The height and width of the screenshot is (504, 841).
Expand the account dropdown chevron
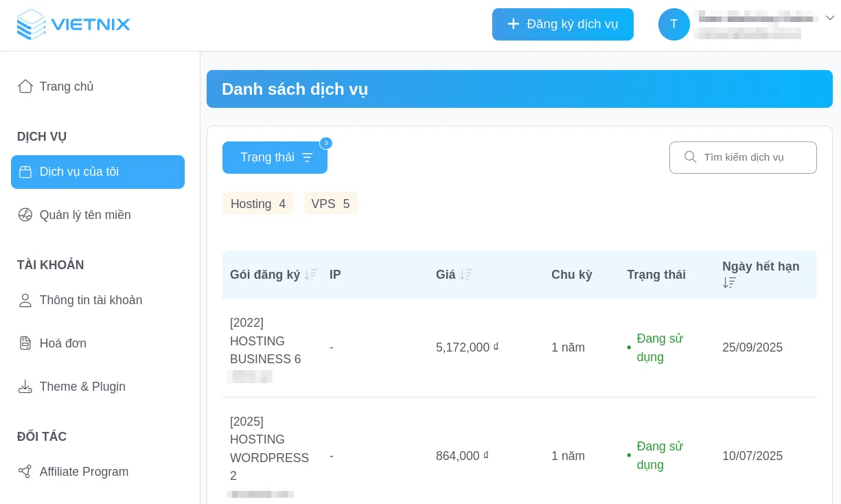click(x=829, y=18)
